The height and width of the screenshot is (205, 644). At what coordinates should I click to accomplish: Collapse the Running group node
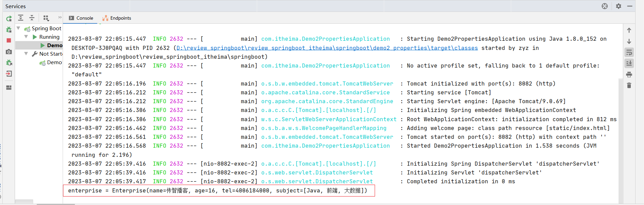click(26, 37)
